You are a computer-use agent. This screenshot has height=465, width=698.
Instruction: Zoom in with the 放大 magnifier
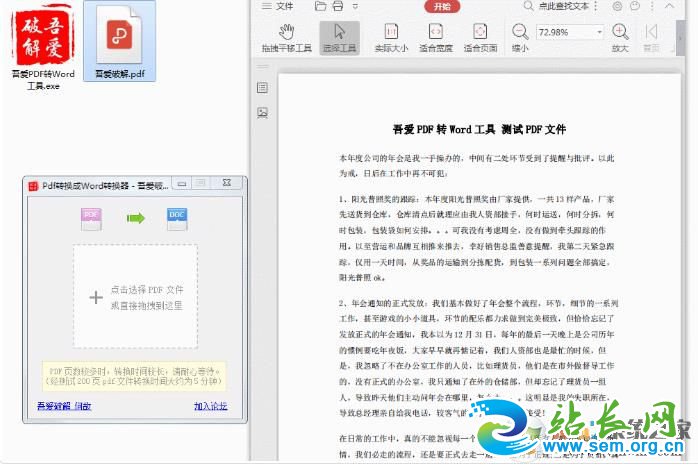620,36
